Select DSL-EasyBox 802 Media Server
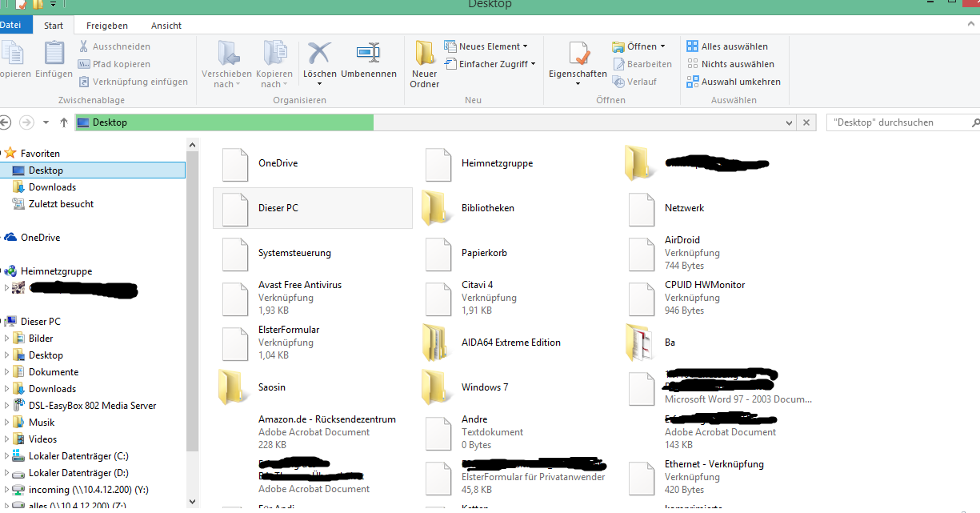This screenshot has width=980, height=513. pyautogui.click(x=92, y=406)
